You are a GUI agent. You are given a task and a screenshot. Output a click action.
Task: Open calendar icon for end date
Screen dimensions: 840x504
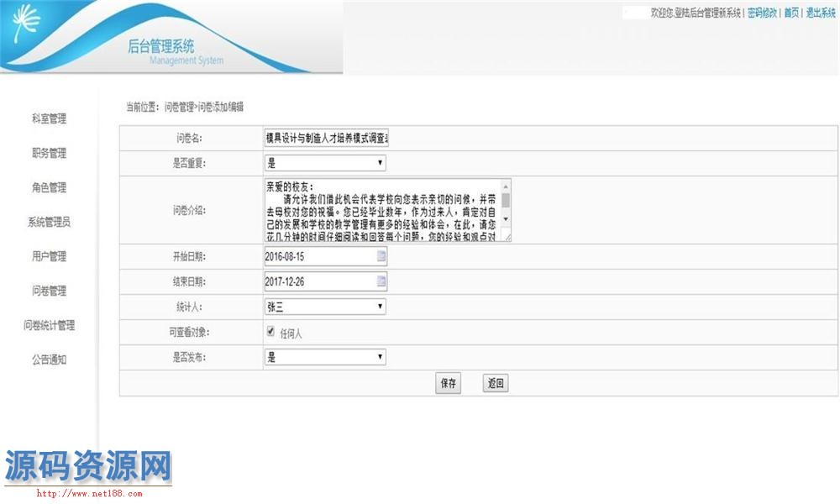(x=381, y=281)
